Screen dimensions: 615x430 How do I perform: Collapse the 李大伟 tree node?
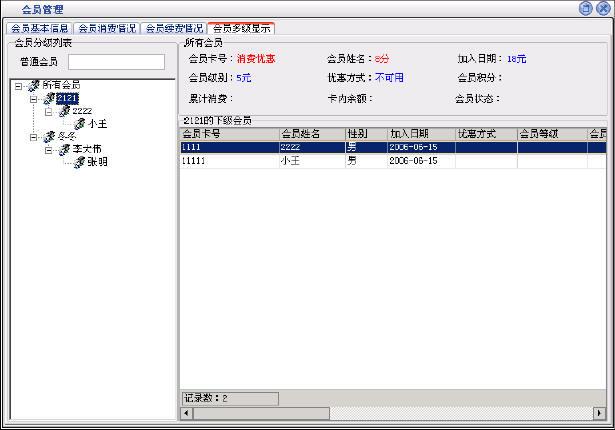[x=49, y=150]
